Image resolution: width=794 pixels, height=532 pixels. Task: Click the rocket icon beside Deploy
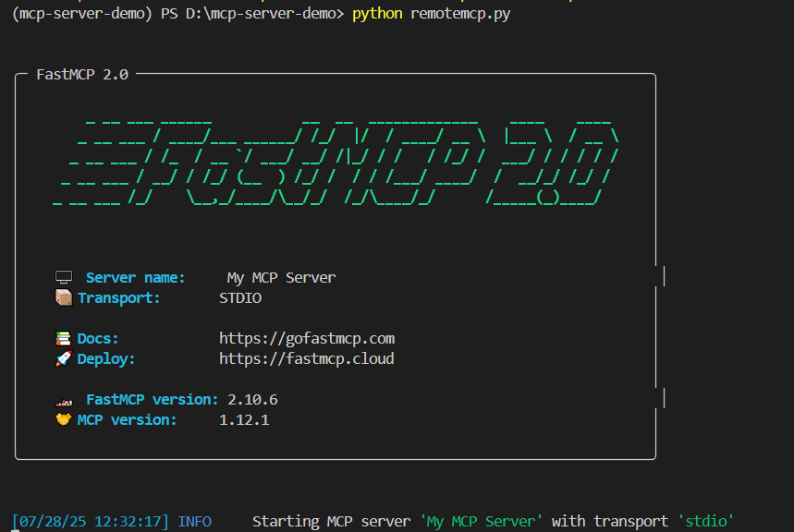[63, 358]
